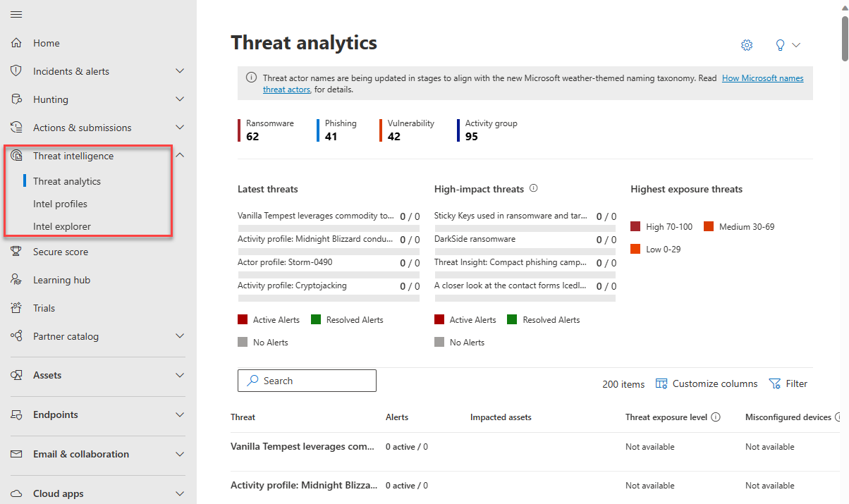Click the High-impact threats info icon
849x504 pixels.
(x=534, y=189)
